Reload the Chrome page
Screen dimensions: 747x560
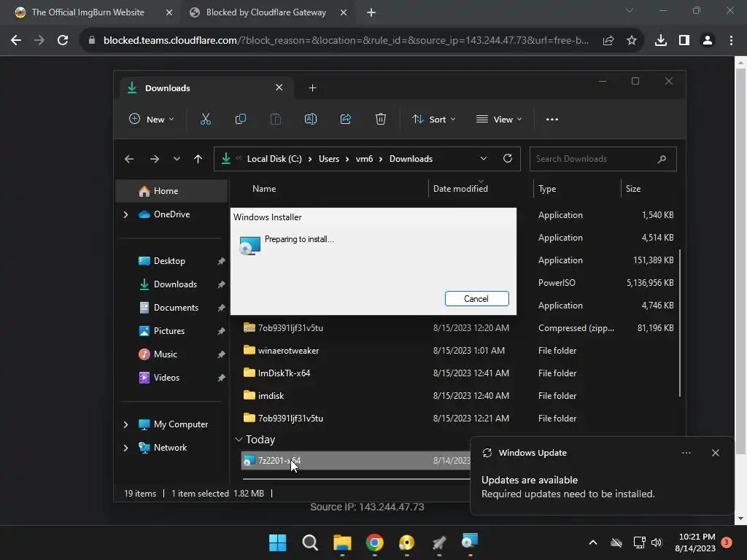point(63,41)
